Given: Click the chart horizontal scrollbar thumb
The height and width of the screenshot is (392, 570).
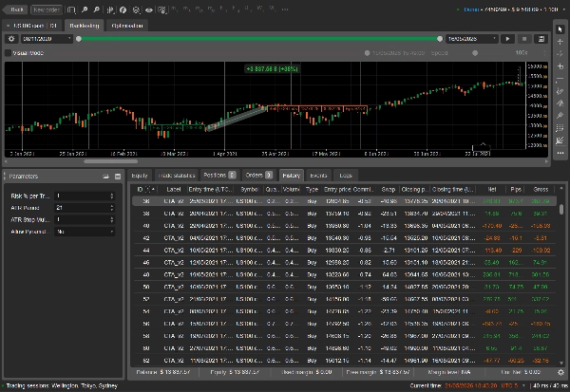Looking at the screenshot, I should pos(111,161).
